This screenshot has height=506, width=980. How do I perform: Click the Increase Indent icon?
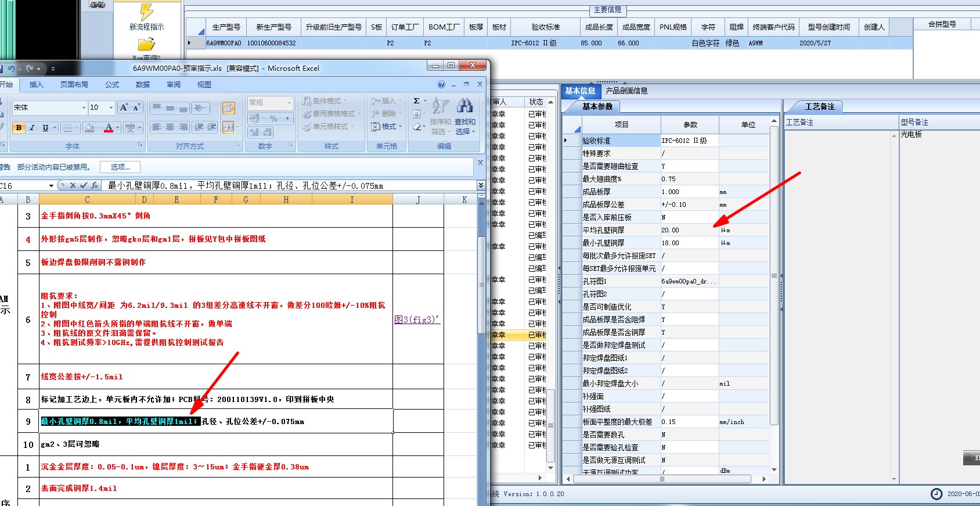point(212,127)
